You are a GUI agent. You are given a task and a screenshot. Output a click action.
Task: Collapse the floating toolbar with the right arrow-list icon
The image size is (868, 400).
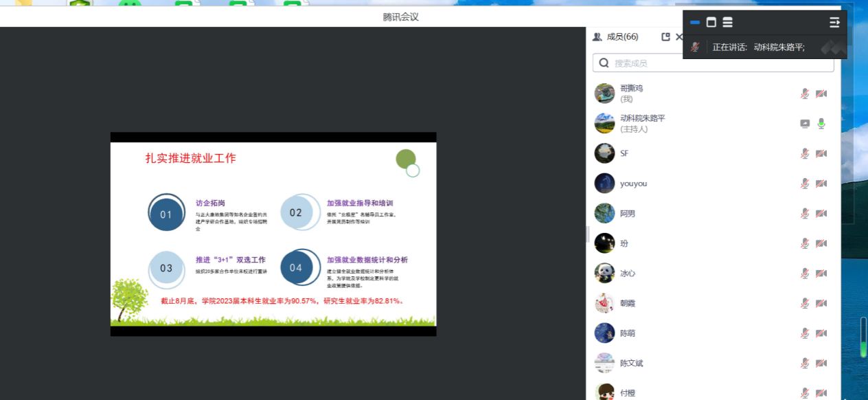click(834, 23)
